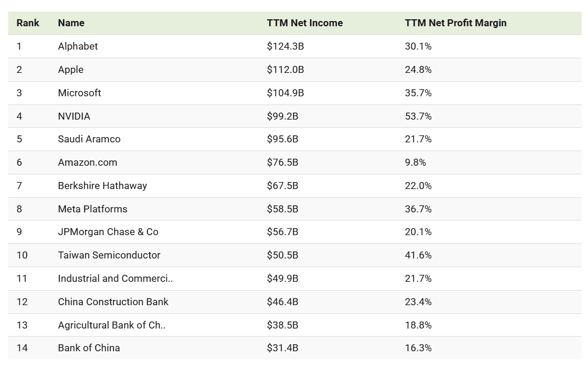Open the Meta Platforms entry
The width and height of the screenshot is (588, 374).
pyautogui.click(x=93, y=209)
